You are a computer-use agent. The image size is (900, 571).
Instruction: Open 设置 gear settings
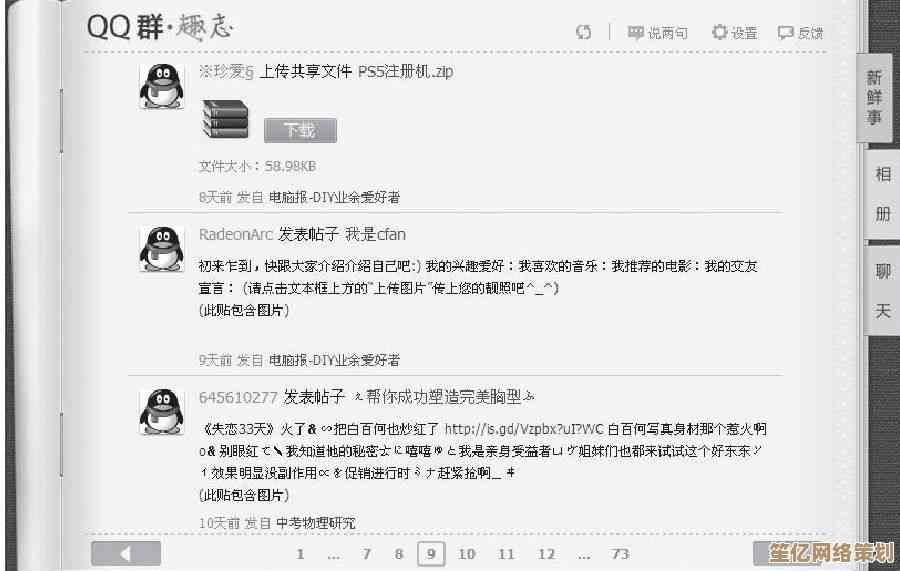(735, 33)
